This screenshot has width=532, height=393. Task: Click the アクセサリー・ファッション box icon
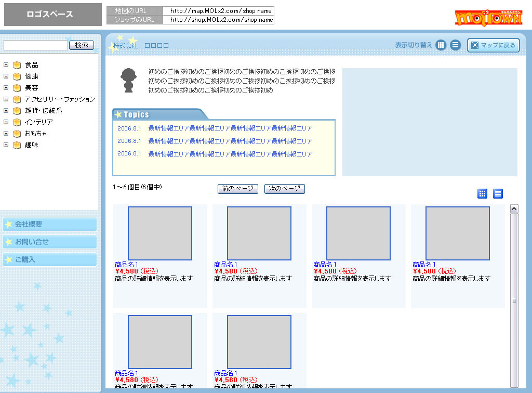click(x=17, y=99)
